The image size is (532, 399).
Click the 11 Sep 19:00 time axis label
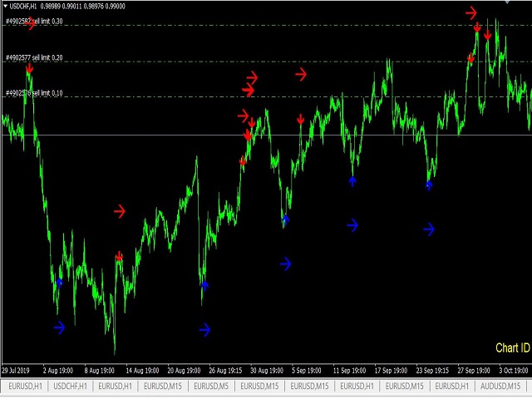pos(349,371)
